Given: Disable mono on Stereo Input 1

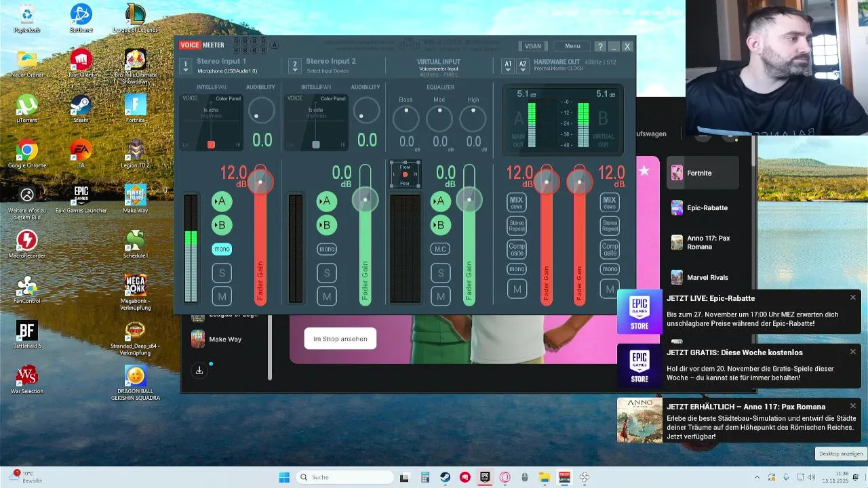Looking at the screenshot, I should click(x=222, y=249).
